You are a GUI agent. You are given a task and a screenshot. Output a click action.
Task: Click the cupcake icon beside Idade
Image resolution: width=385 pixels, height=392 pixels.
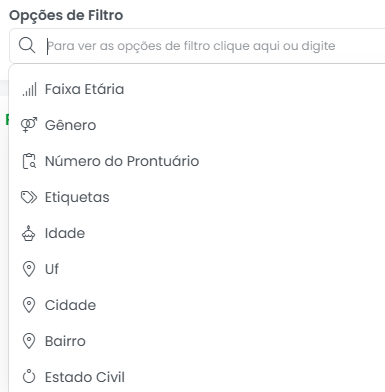tap(29, 233)
